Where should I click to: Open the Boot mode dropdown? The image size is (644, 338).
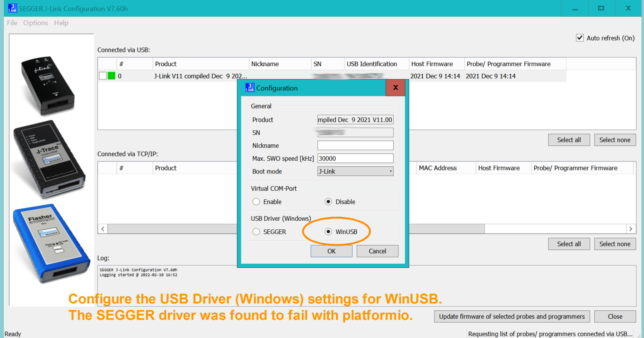355,171
